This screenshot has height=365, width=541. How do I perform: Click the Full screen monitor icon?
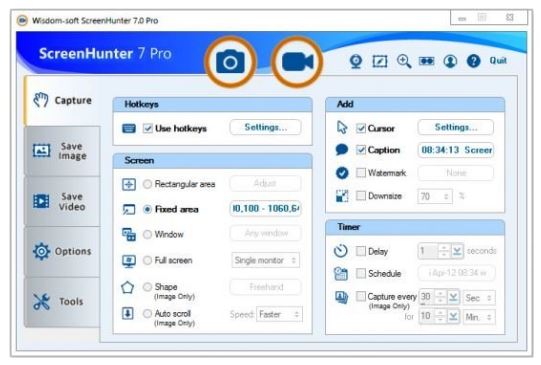pyautogui.click(x=129, y=261)
